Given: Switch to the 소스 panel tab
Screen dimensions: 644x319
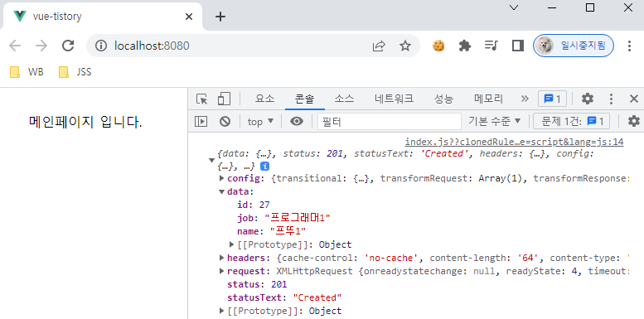Looking at the screenshot, I should (x=344, y=99).
